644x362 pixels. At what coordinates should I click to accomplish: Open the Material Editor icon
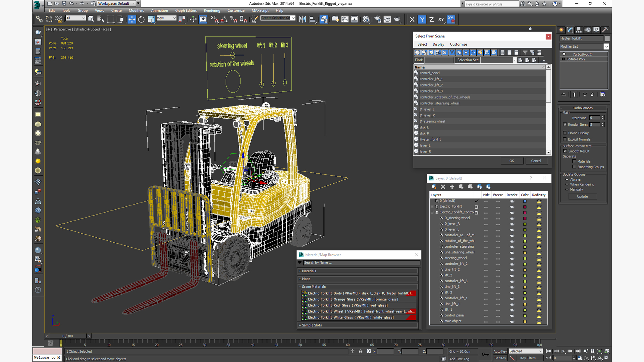366,19
